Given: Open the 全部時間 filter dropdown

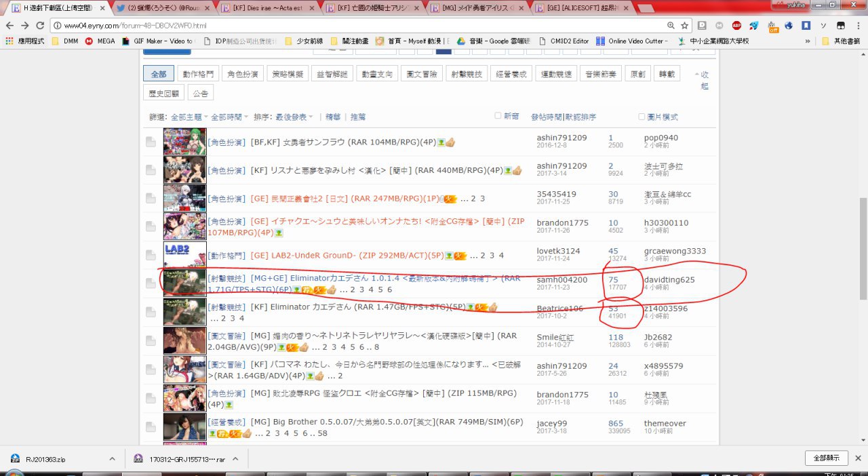Looking at the screenshot, I should coord(229,117).
